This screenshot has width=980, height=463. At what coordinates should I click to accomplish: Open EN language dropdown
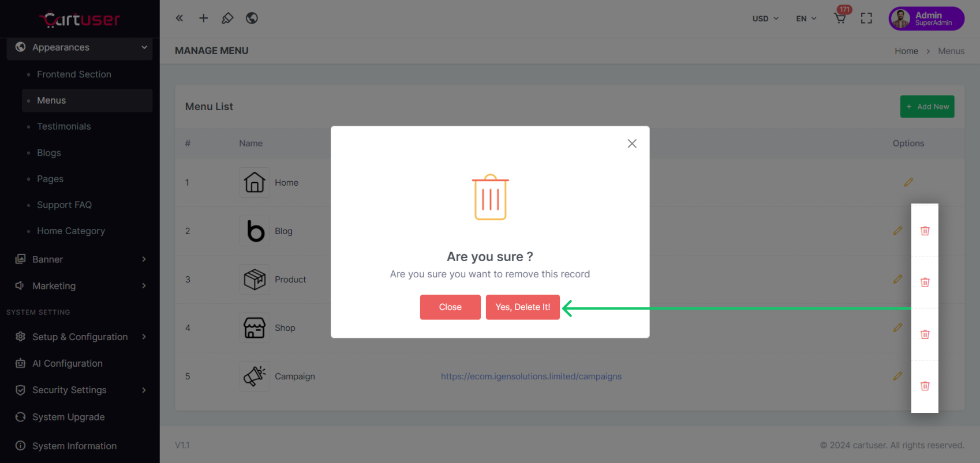[806, 18]
